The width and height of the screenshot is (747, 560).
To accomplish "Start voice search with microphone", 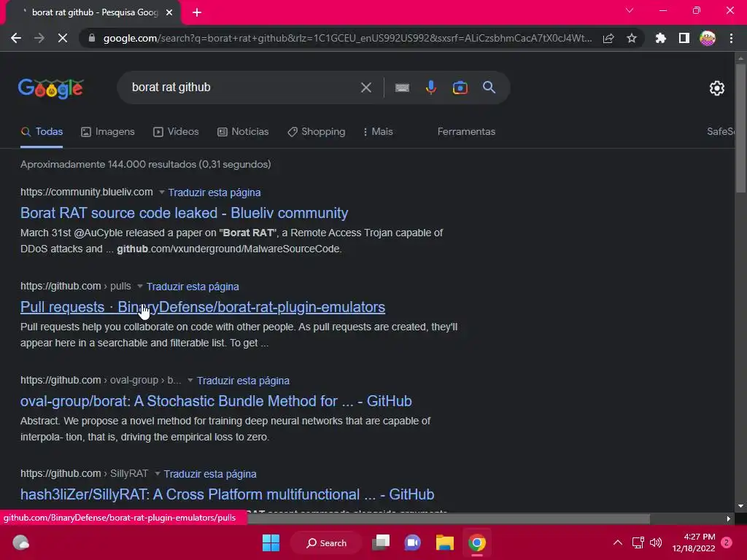I will coord(431,87).
